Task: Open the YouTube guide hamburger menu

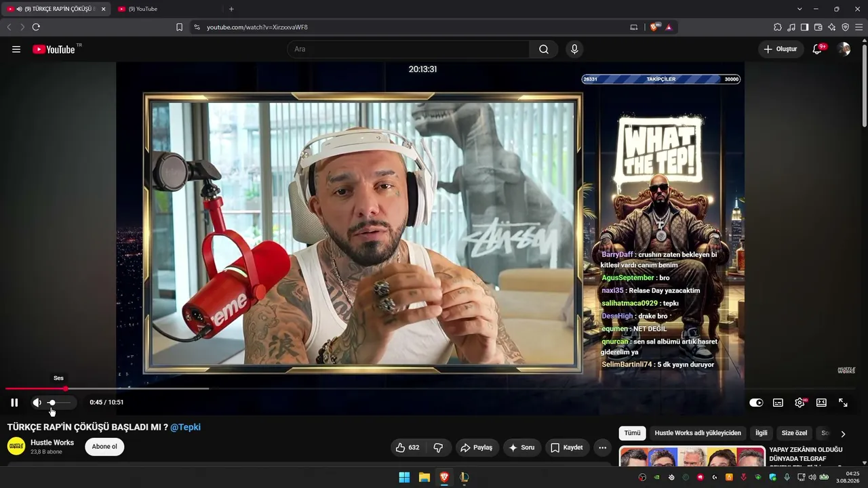Action: (16, 49)
